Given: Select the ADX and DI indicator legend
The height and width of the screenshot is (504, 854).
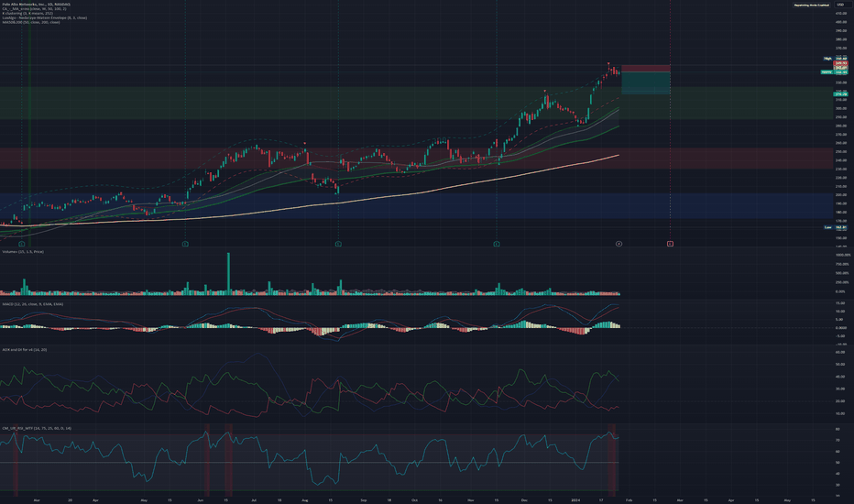Looking at the screenshot, I should click(x=24, y=349).
